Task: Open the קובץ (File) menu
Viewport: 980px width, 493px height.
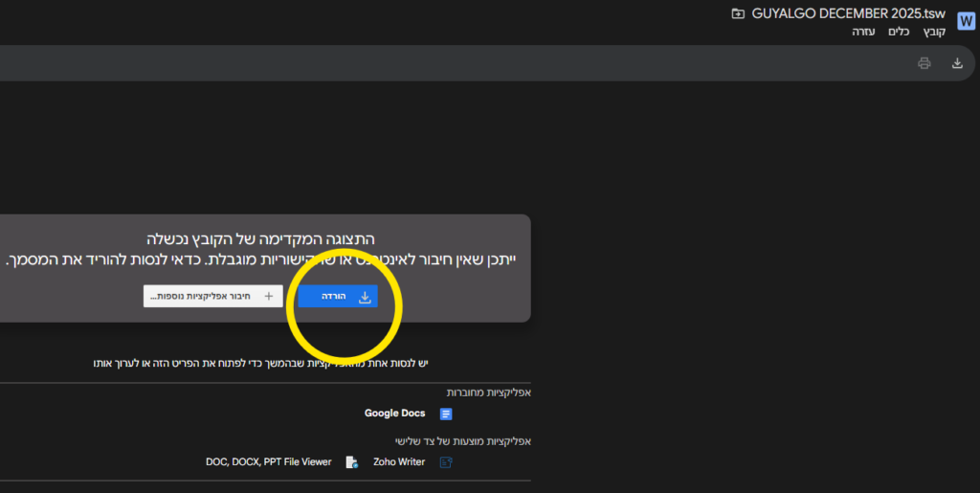Action: click(x=934, y=32)
